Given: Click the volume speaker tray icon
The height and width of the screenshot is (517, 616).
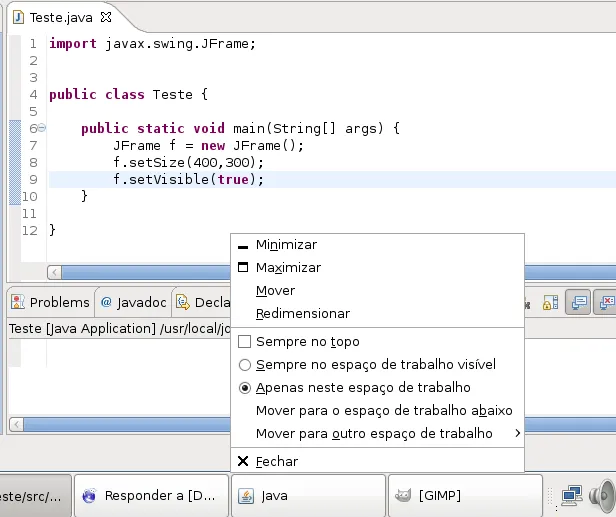Looking at the screenshot, I should click(602, 495).
